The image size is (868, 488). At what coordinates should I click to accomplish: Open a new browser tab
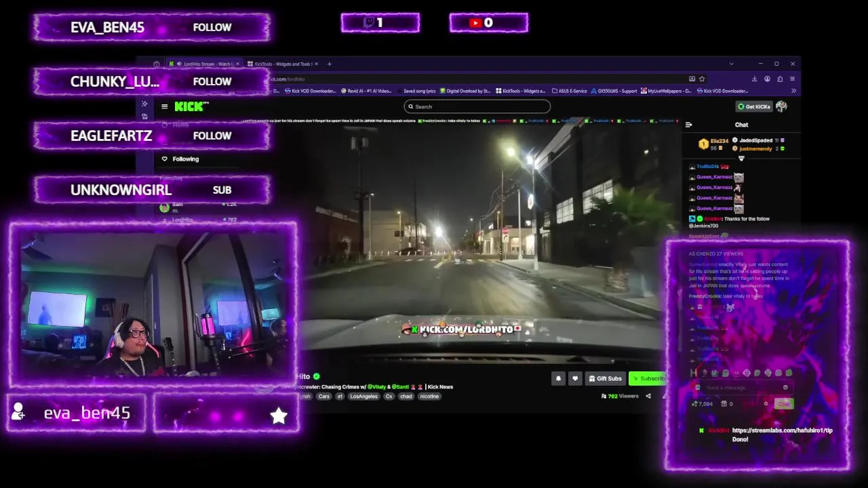[x=330, y=64]
